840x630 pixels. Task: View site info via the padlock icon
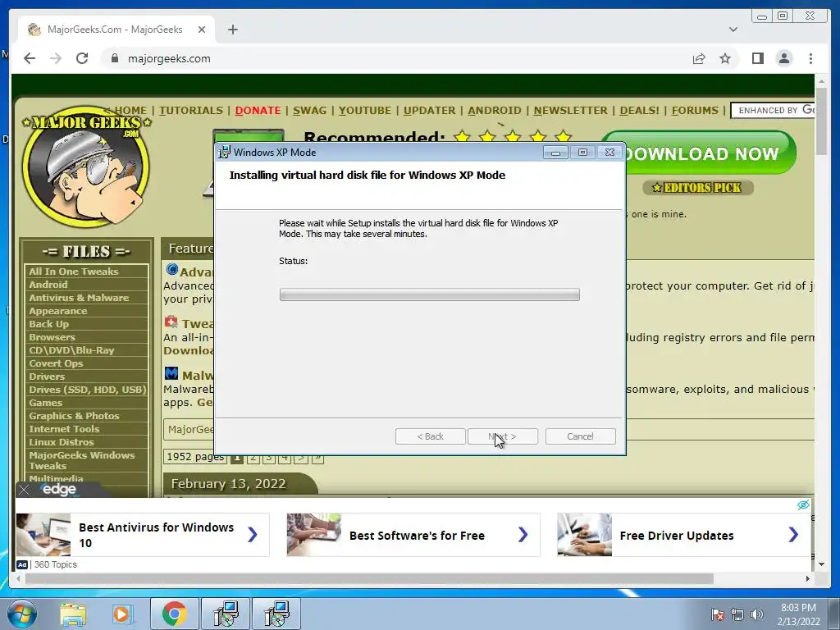click(115, 58)
